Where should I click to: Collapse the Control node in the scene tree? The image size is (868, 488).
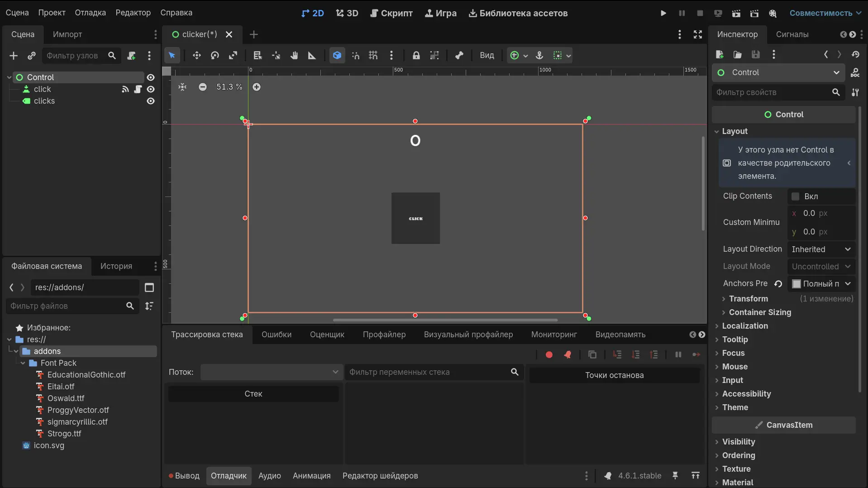click(x=9, y=77)
